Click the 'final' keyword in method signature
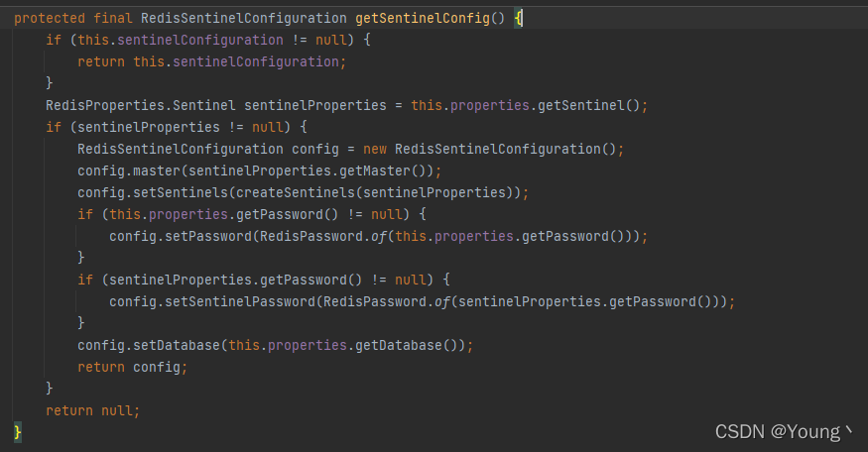 point(113,18)
